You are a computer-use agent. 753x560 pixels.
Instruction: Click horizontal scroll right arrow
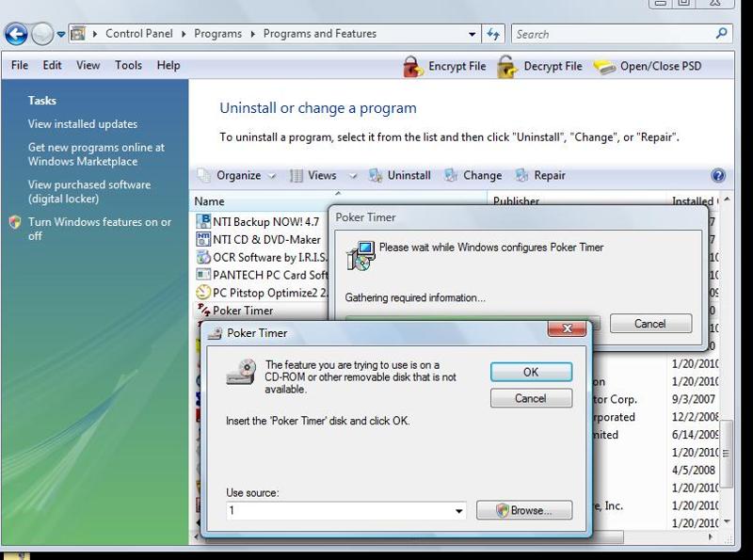coord(712,537)
